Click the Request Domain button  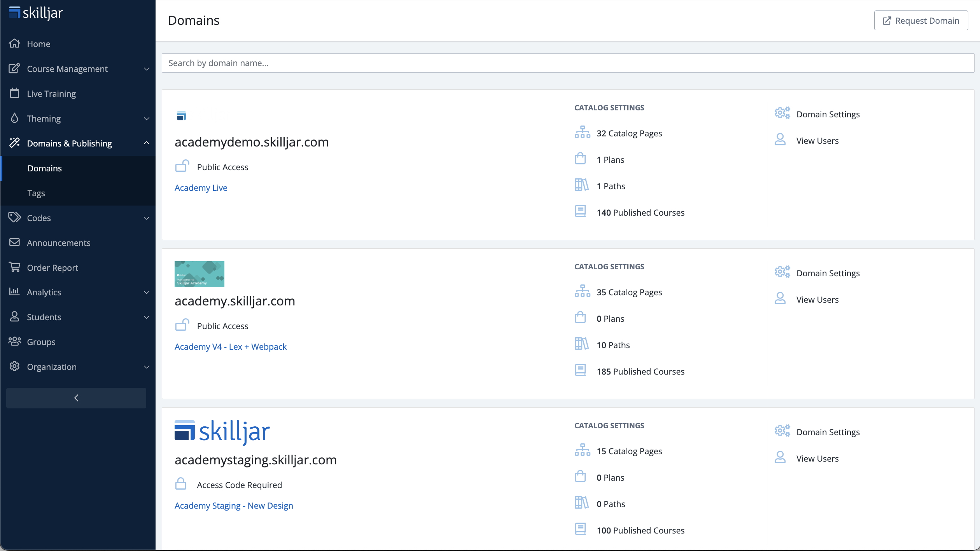pos(921,21)
